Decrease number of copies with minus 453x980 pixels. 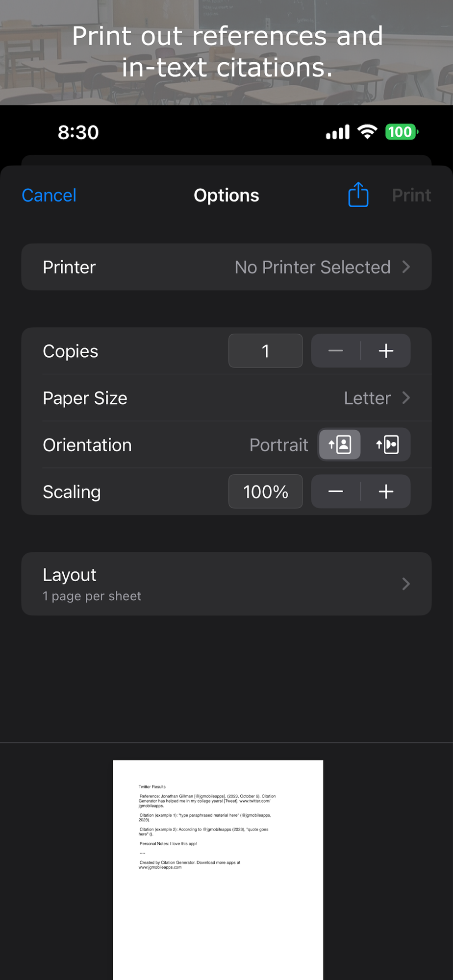pyautogui.click(x=336, y=351)
